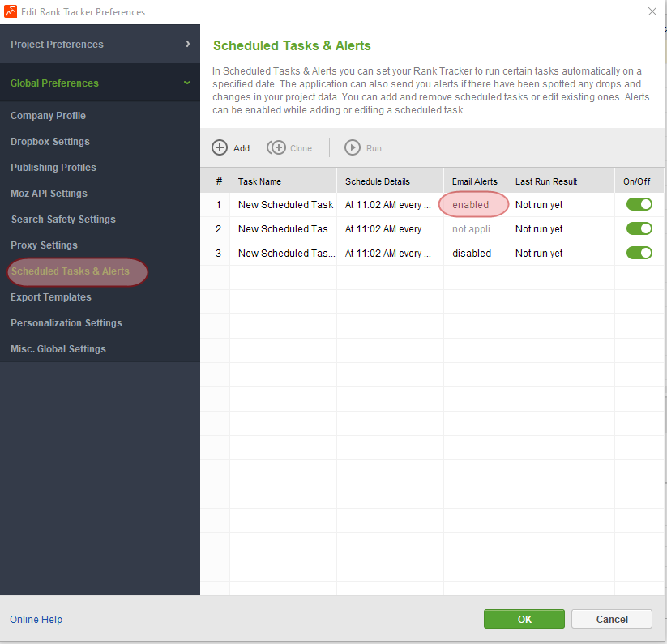Toggle the On/Off switch for task 1

639,204
